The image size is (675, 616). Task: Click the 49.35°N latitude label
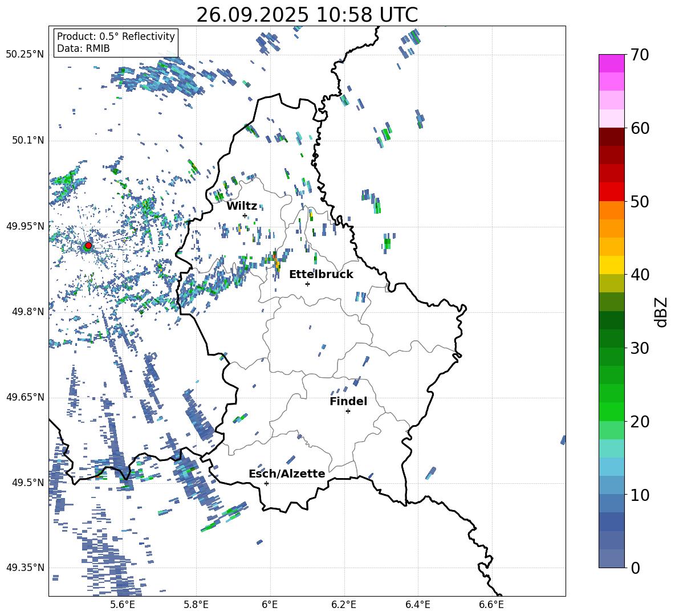pyautogui.click(x=25, y=568)
